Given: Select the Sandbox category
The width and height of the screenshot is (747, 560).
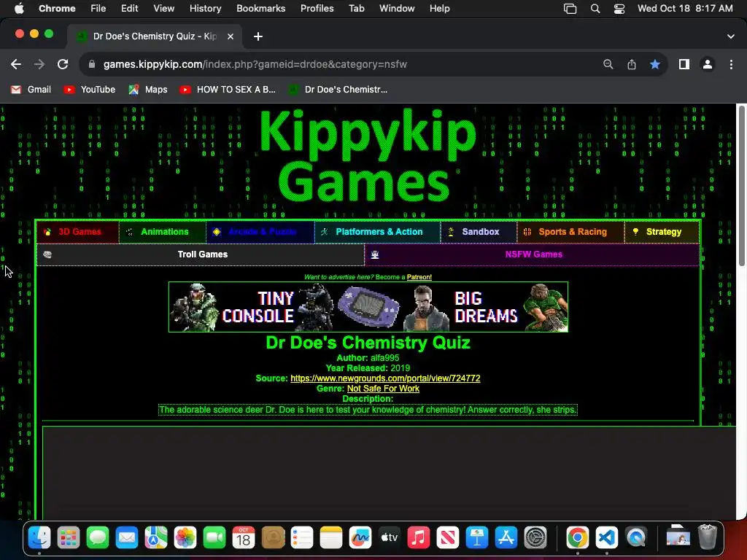Looking at the screenshot, I should point(479,232).
